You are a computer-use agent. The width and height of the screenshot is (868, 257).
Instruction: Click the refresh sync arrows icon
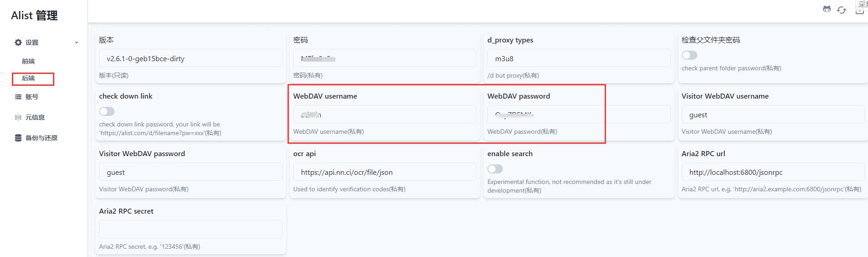[x=842, y=10]
